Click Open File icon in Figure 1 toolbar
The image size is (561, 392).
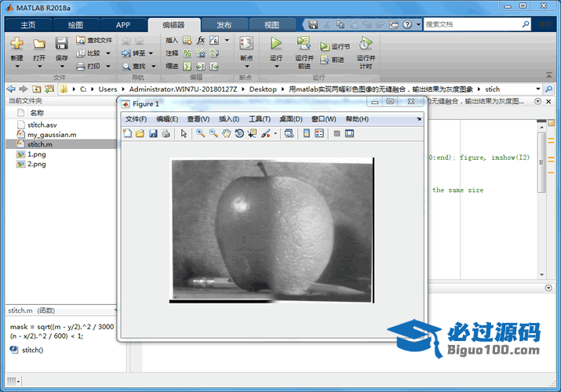pos(140,133)
